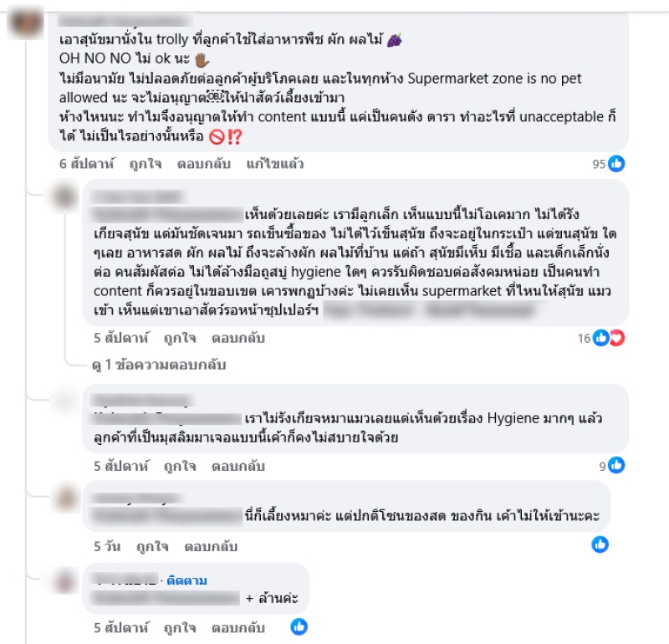
Task: Click ถูกใจ under the 6 สัปดาห์ comment
Action: (x=146, y=164)
